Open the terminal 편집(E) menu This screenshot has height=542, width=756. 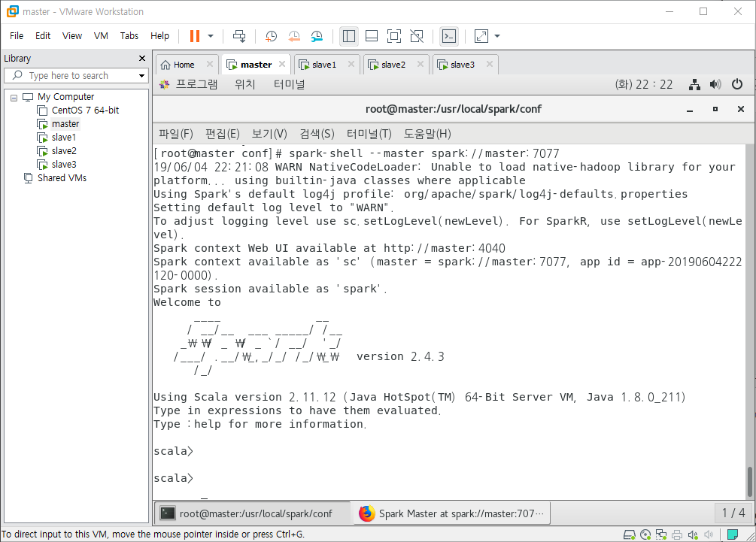coord(222,134)
